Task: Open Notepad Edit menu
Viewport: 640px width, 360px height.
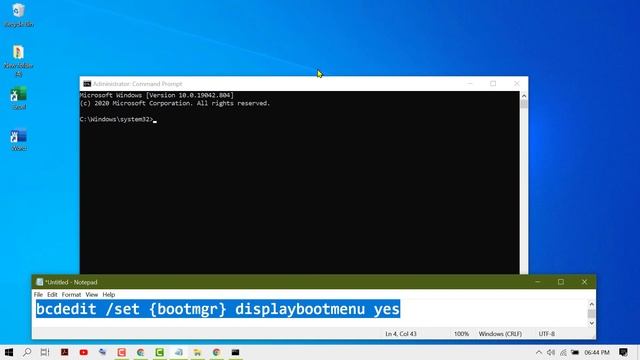Action: click(x=52, y=294)
